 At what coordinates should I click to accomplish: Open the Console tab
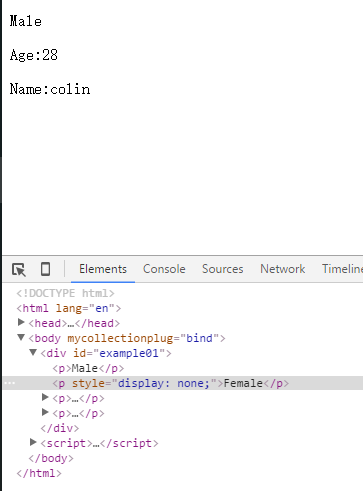tap(164, 269)
